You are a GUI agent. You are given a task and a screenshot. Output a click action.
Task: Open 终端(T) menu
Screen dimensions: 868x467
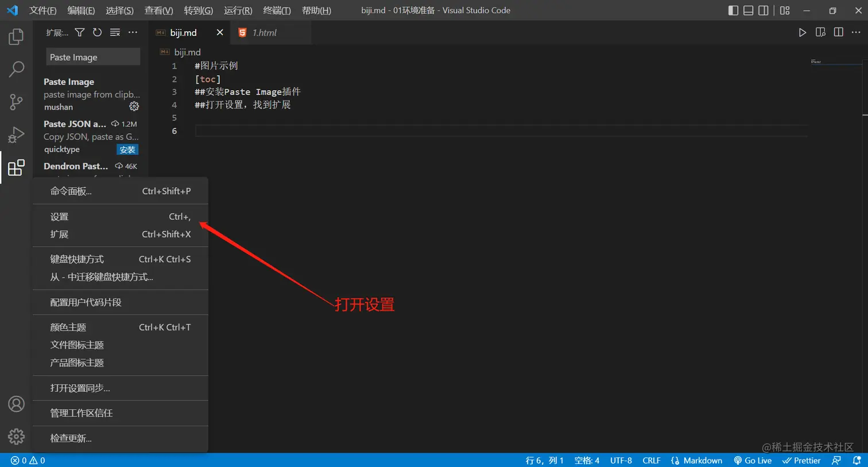click(x=277, y=10)
